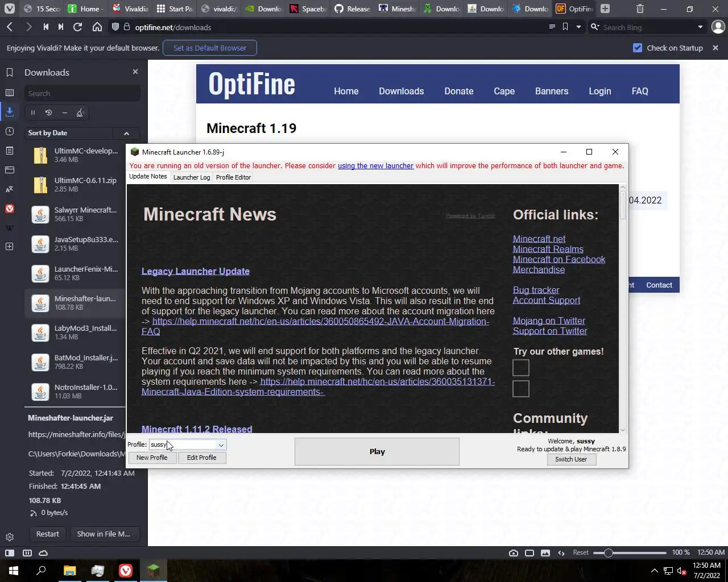Screen dimensions: 728x582
Task: Bookmark this page via address bar icon
Action: 565,27
